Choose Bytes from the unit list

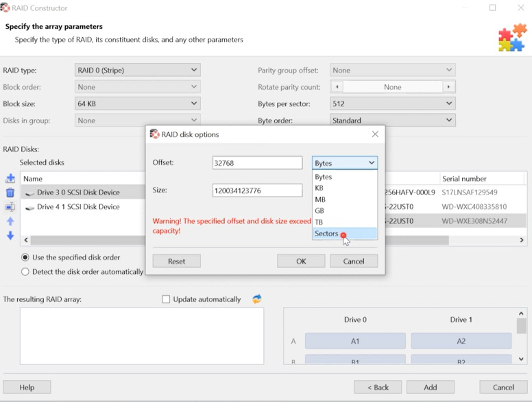(x=344, y=177)
